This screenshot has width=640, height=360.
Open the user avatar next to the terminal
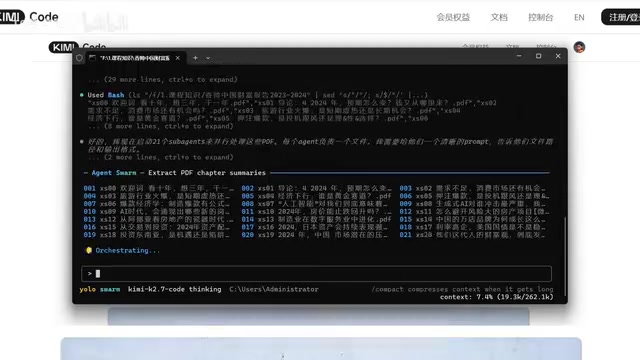(579, 47)
